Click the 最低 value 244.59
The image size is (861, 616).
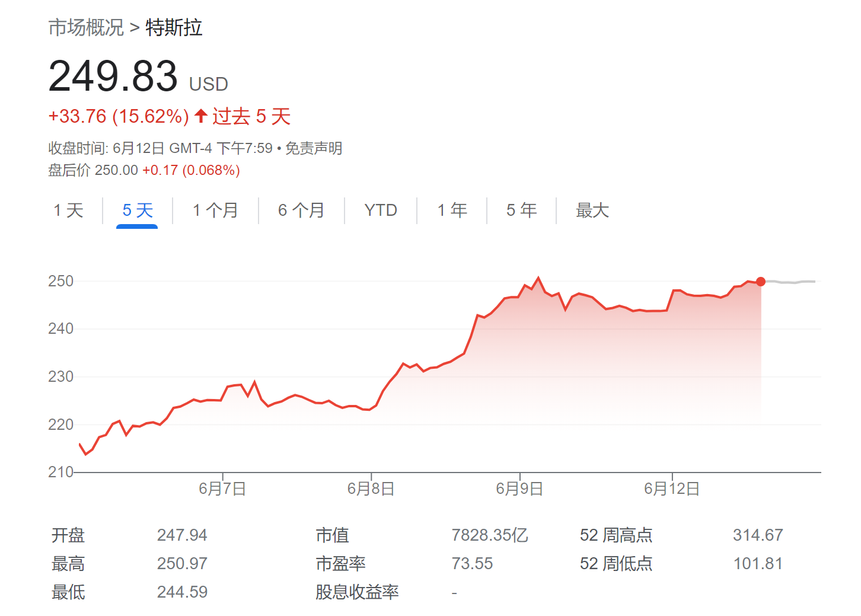pyautogui.click(x=182, y=592)
